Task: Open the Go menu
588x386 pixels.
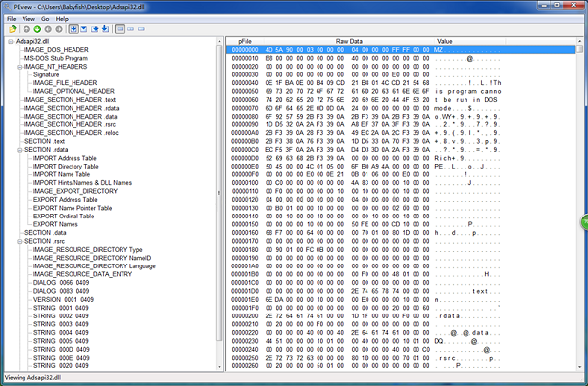Action: click(x=45, y=19)
